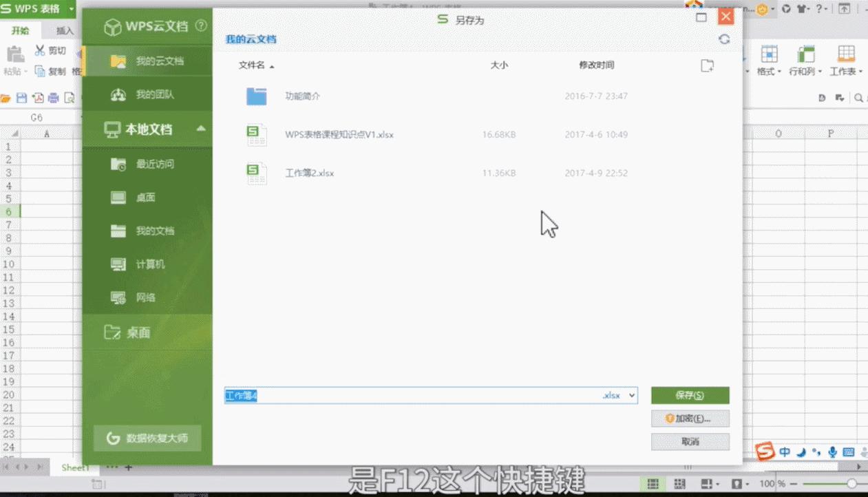Screen dimensions: 868x497
Task: Toggle the 中 input method indicator in the tray
Action: coord(785,452)
